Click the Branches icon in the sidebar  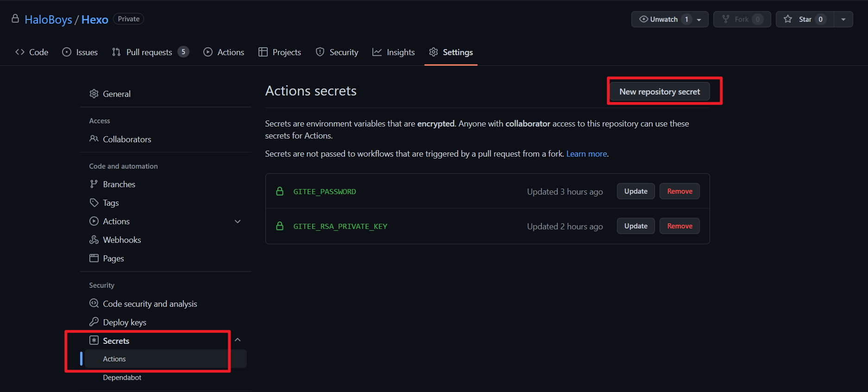[94, 184]
